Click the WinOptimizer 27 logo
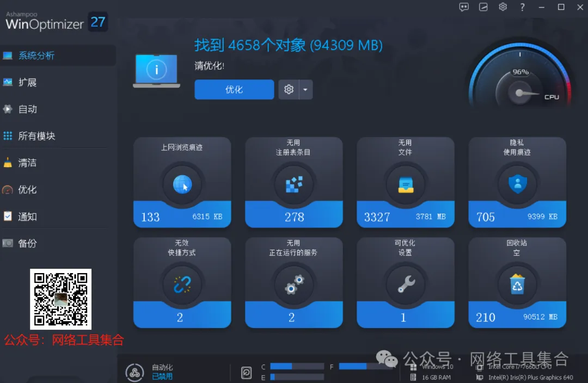 (56, 22)
